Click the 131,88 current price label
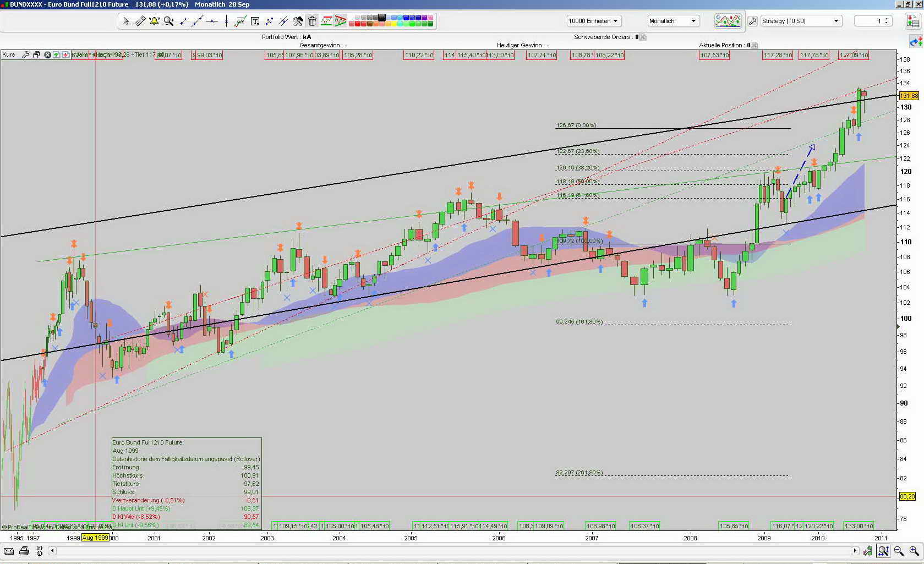The width and height of the screenshot is (924, 564). click(909, 96)
